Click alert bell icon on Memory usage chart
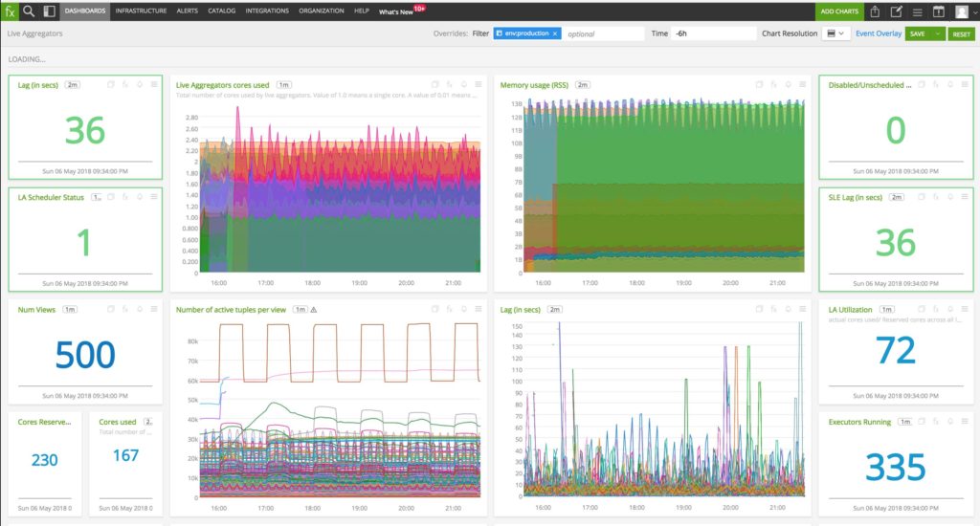This screenshot has width=980, height=526. [x=788, y=85]
